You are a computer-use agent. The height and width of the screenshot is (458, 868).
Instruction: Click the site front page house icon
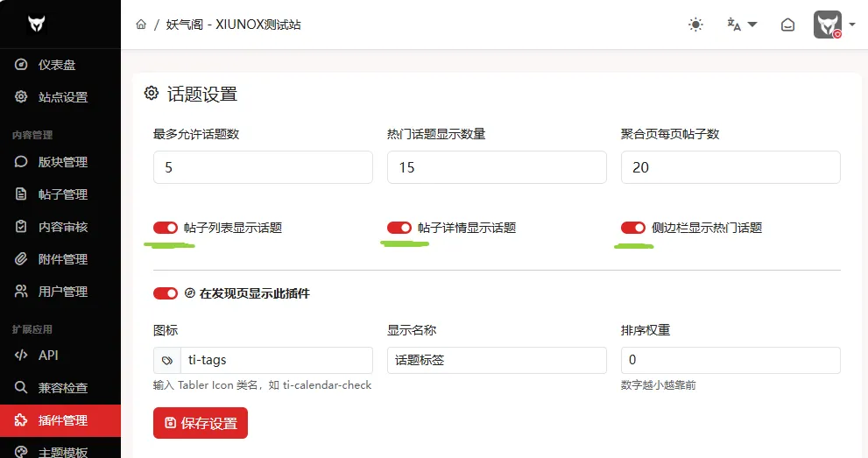pos(787,25)
